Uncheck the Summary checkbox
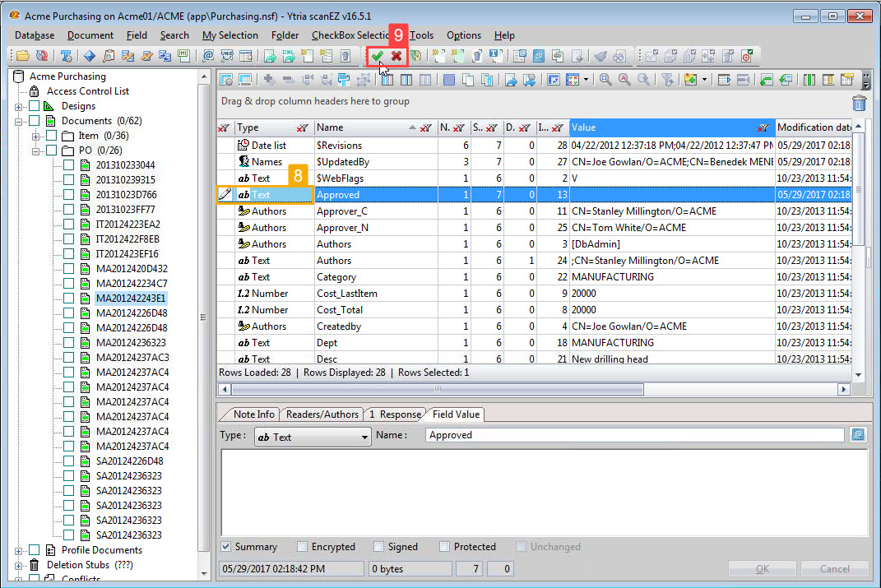 [x=225, y=546]
